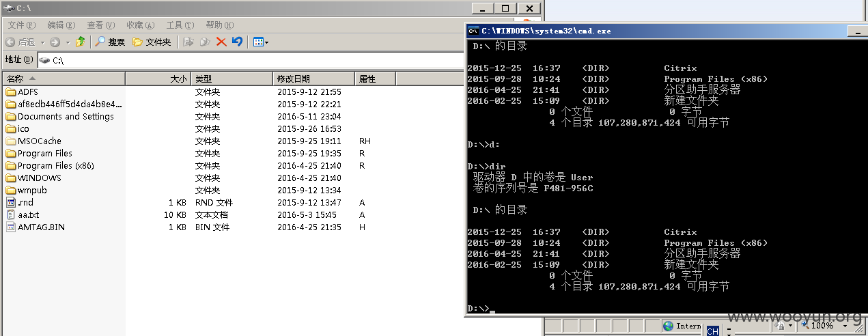Image resolution: width=868 pixels, height=336 pixels.
Task: Click the Internet zone globe icon in status bar
Action: tap(669, 326)
